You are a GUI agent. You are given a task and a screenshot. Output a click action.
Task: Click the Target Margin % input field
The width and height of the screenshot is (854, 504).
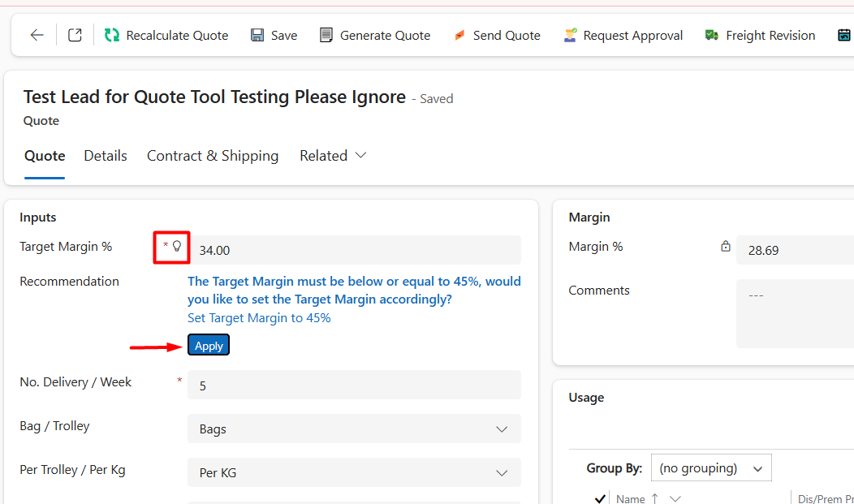[x=354, y=250]
